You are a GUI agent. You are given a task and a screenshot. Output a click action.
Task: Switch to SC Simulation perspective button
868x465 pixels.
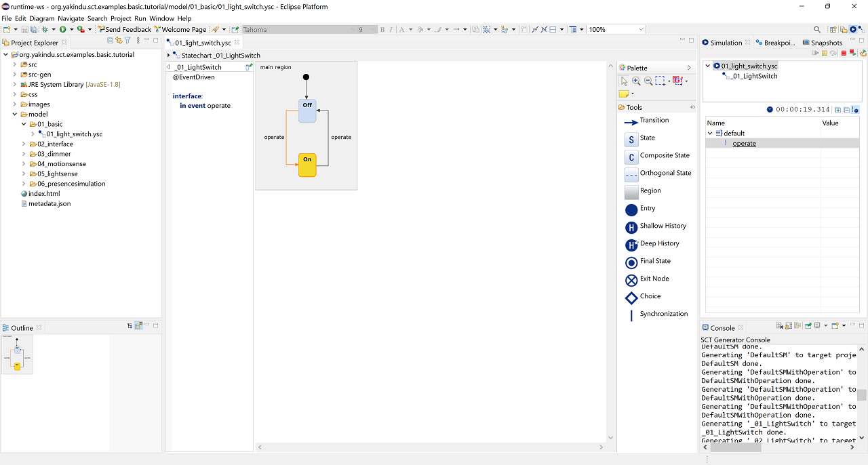pyautogui.click(x=853, y=29)
